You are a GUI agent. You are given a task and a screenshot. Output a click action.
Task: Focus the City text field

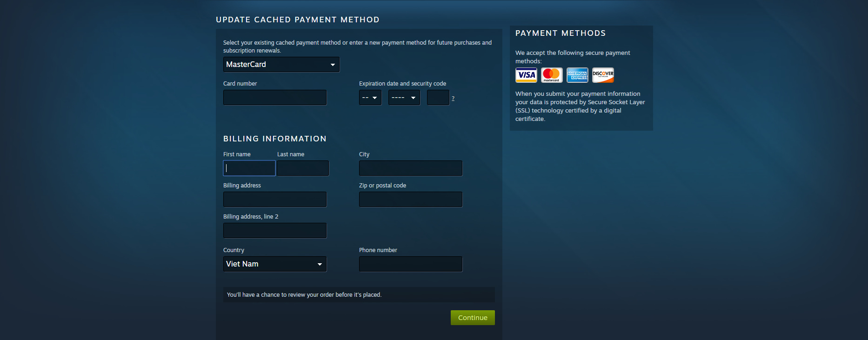click(x=411, y=168)
